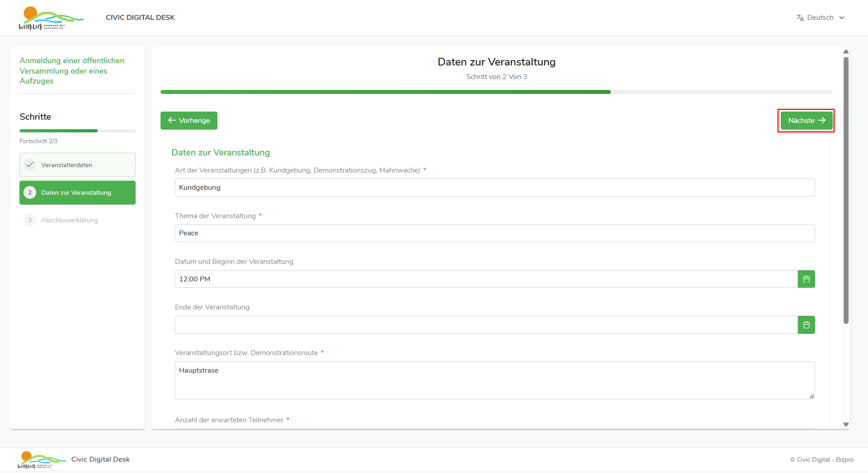The width and height of the screenshot is (868, 473).
Task: Open calendar picker for Ende der Veranstaltung
Action: 806,325
